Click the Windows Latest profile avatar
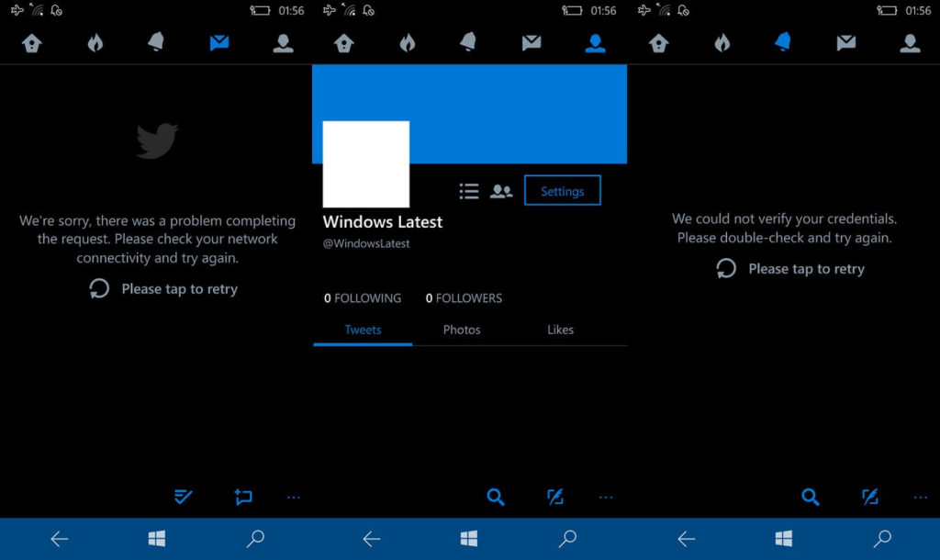The height and width of the screenshot is (560, 940). tap(365, 163)
